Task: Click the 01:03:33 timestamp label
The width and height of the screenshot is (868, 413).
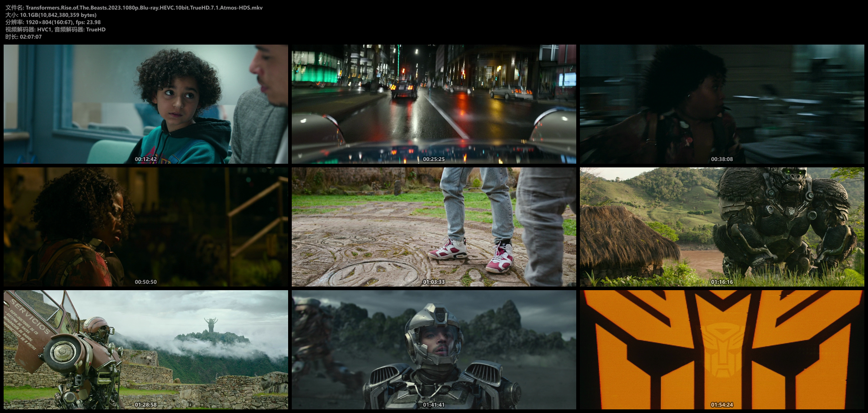Action: 434,282
